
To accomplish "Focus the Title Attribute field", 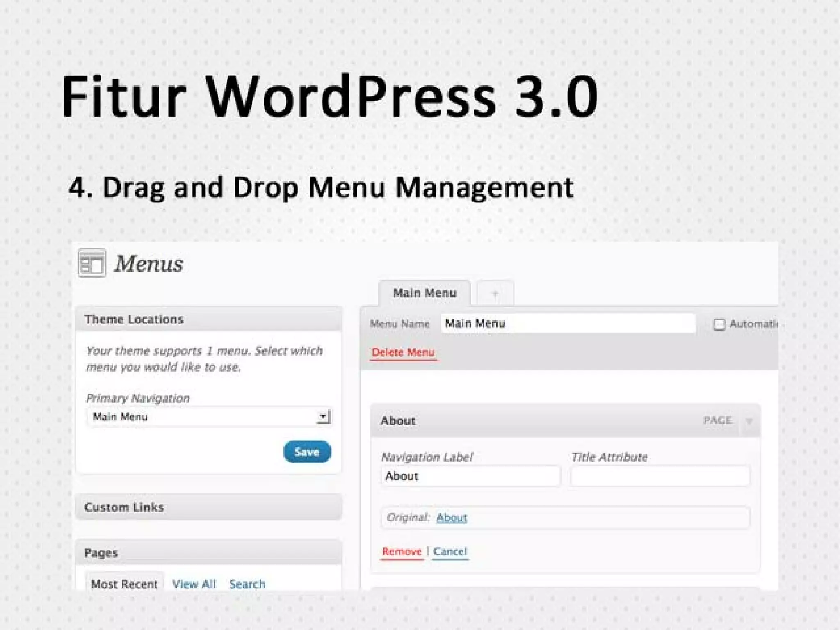I will [x=660, y=476].
